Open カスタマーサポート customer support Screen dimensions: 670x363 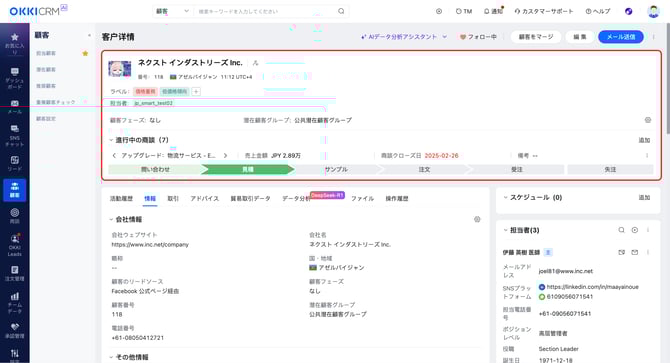[544, 12]
